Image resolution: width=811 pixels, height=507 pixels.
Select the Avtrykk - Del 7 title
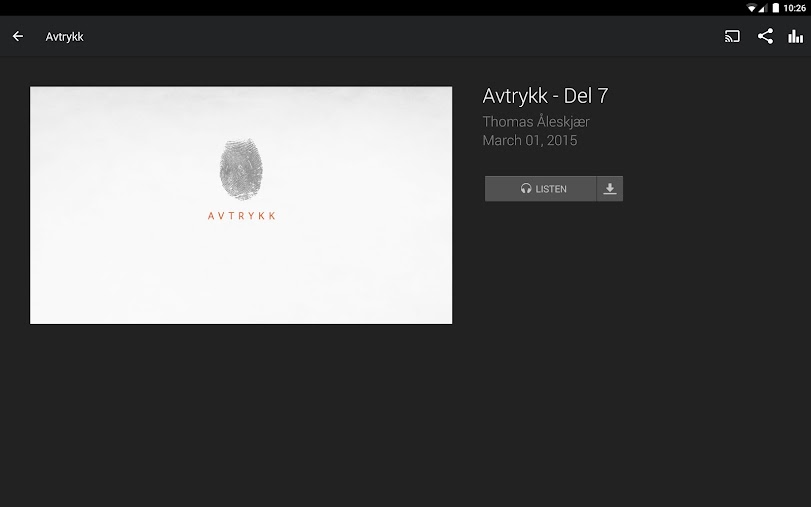point(545,96)
